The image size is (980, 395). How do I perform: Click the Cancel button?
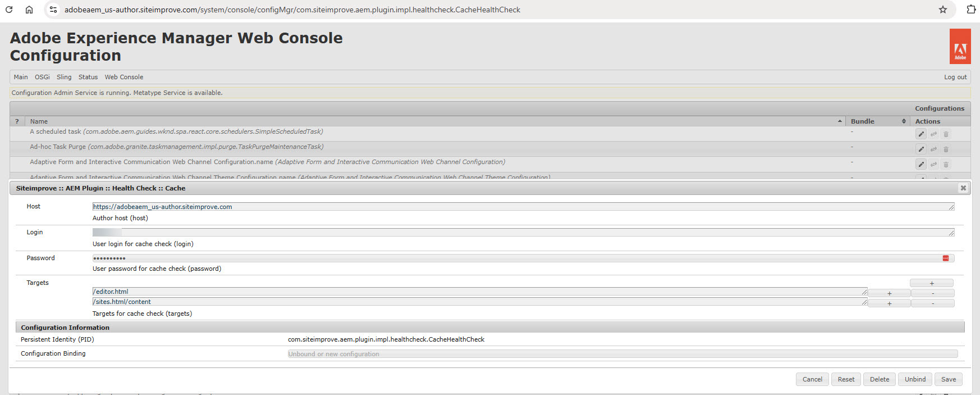click(x=812, y=379)
